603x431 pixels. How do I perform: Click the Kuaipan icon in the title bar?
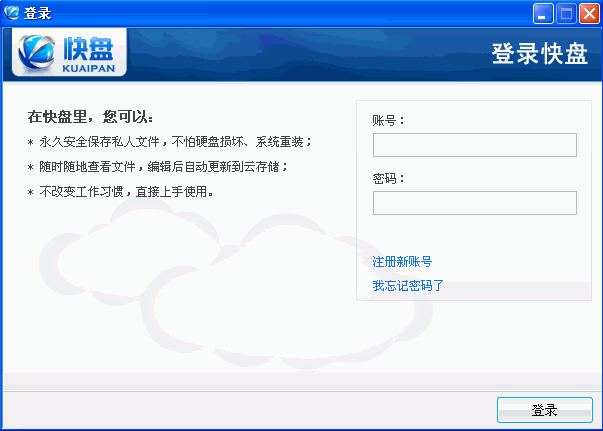12,13
